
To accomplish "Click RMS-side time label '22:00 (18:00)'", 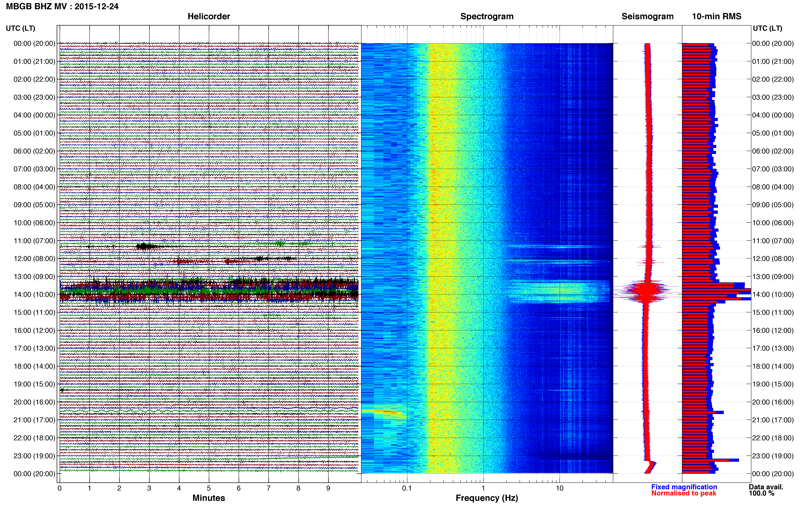I will (x=773, y=438).
